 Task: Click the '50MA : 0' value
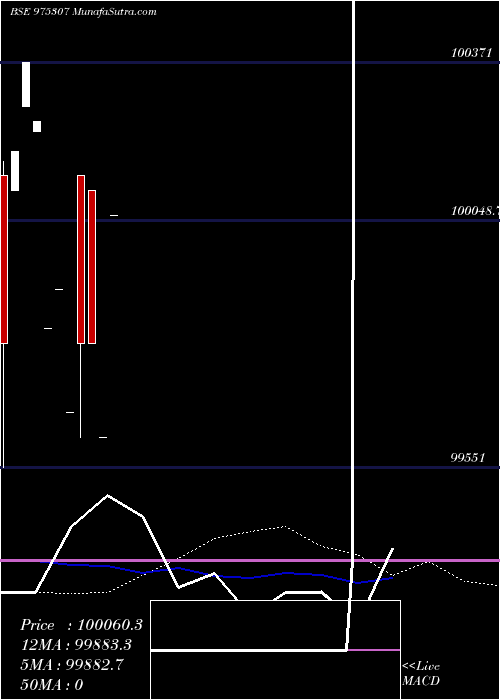(51, 684)
